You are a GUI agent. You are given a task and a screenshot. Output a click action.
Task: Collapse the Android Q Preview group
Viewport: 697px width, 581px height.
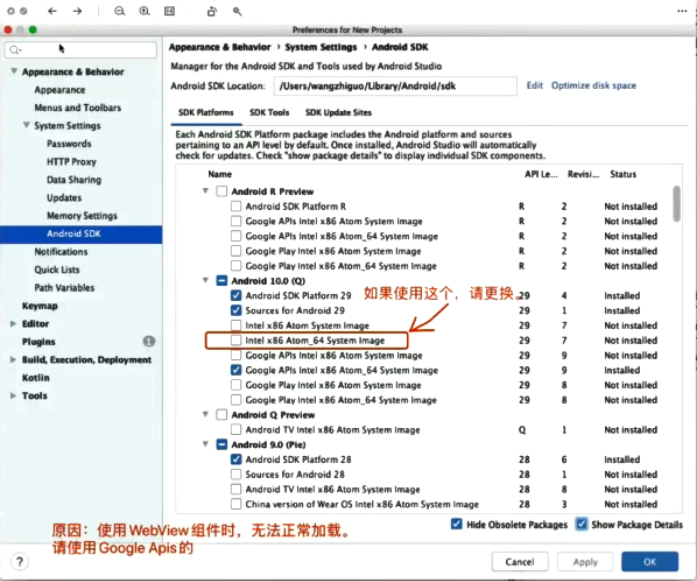click(x=205, y=414)
